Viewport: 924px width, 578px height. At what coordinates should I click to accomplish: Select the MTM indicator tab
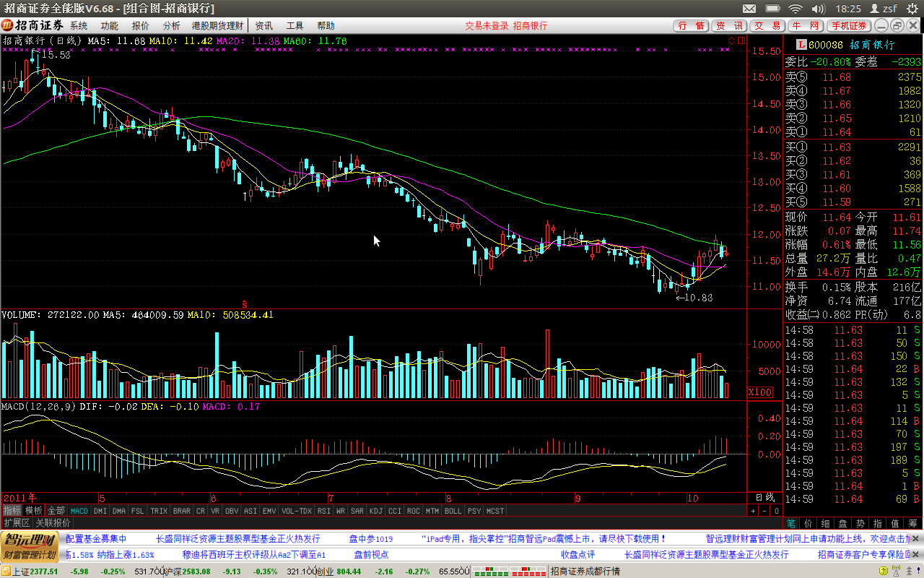[432, 511]
